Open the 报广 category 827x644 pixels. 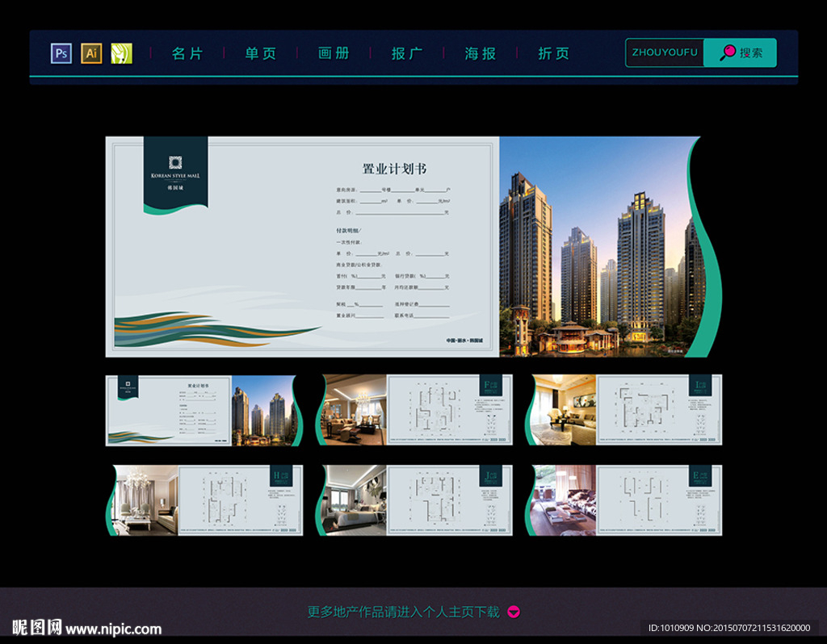pyautogui.click(x=407, y=52)
